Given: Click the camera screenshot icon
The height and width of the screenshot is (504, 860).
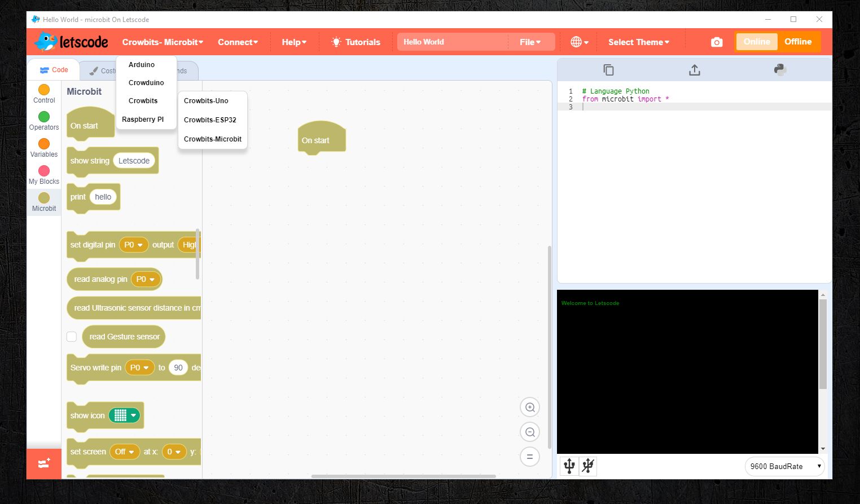Looking at the screenshot, I should tap(717, 42).
